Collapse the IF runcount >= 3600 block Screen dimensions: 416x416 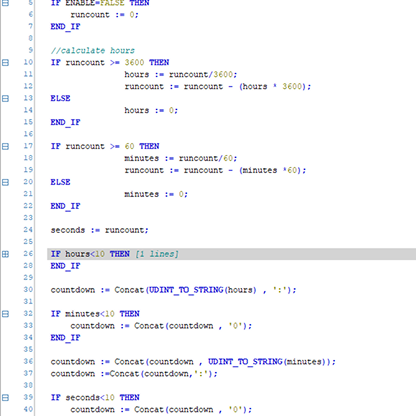click(x=5, y=62)
